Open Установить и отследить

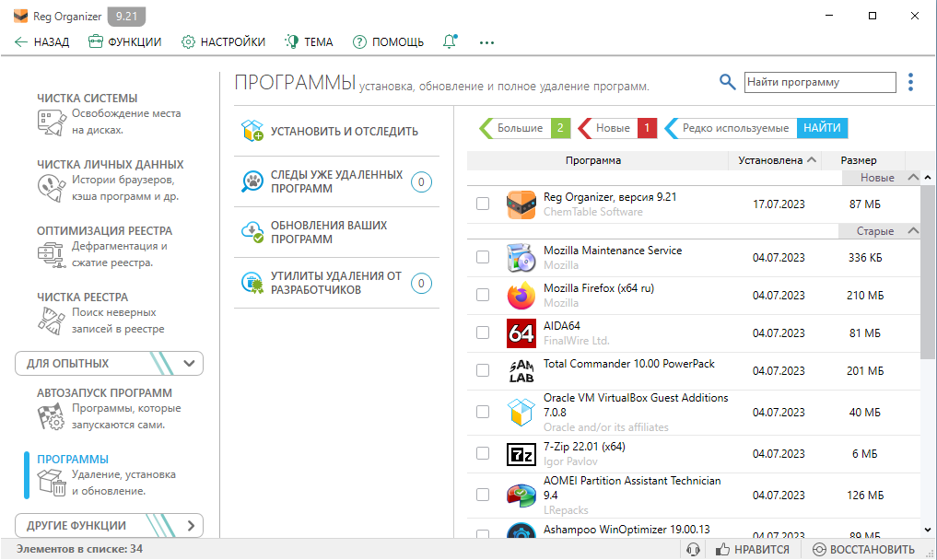(336, 131)
